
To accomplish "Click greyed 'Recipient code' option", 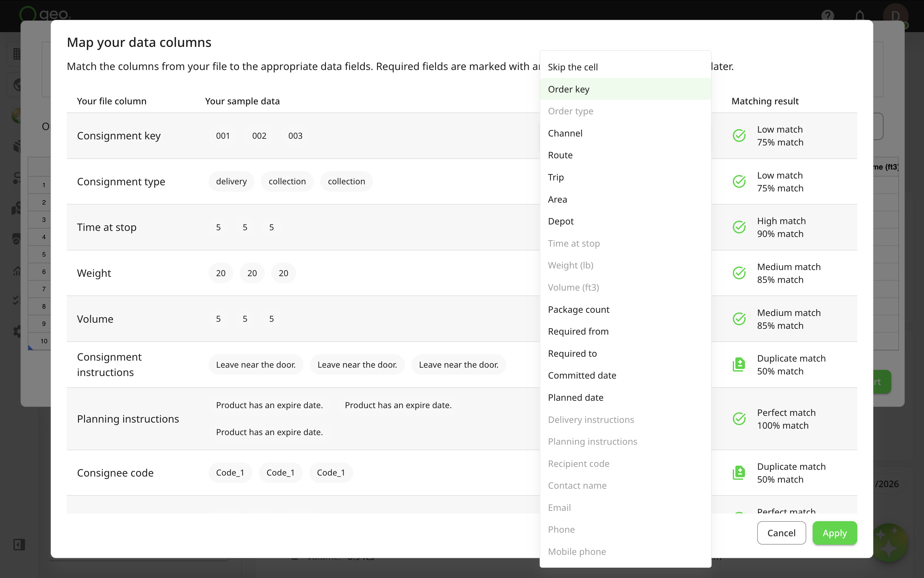I will (625, 464).
